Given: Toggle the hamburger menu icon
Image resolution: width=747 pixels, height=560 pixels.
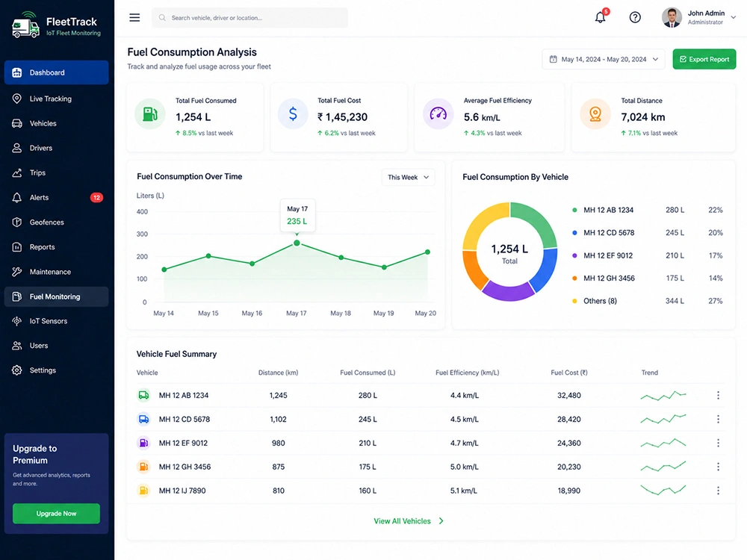Looking at the screenshot, I should (x=134, y=18).
